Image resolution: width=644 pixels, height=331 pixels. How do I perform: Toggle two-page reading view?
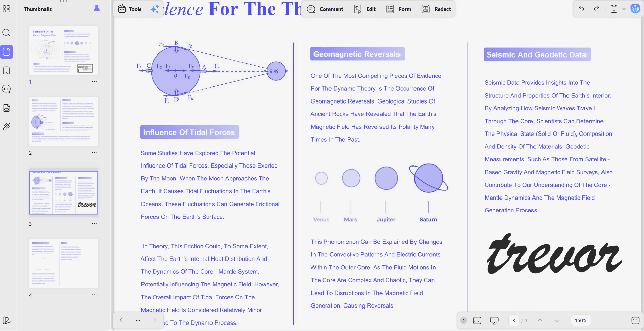click(477, 320)
